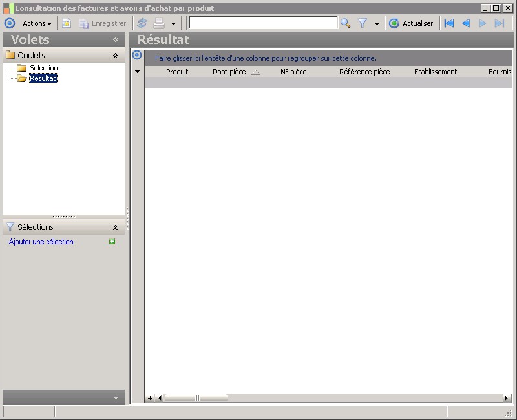Click the horizontal scrollbar right arrow
Viewport: 517px width, 420px height.
coord(507,398)
